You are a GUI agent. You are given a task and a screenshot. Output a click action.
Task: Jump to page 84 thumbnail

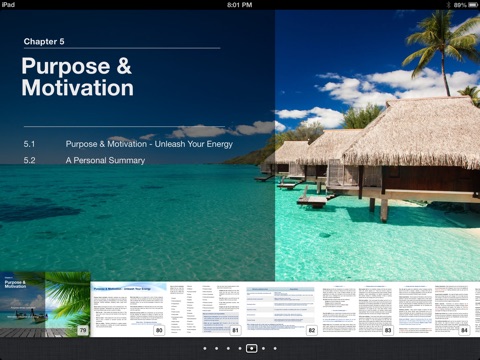point(434,309)
